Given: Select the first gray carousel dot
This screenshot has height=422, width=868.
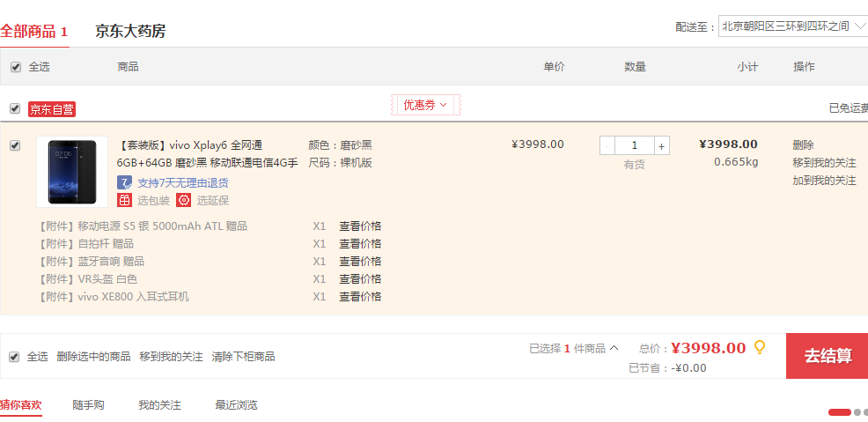Looking at the screenshot, I should click(x=857, y=412).
